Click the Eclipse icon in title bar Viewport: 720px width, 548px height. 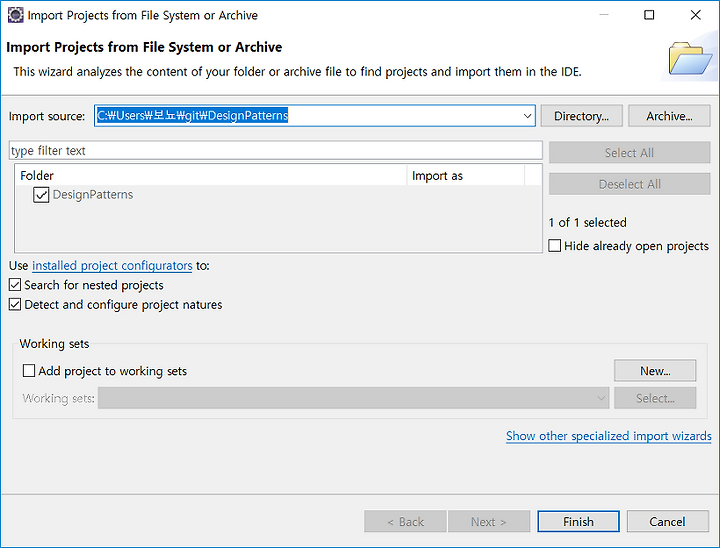(x=16, y=15)
